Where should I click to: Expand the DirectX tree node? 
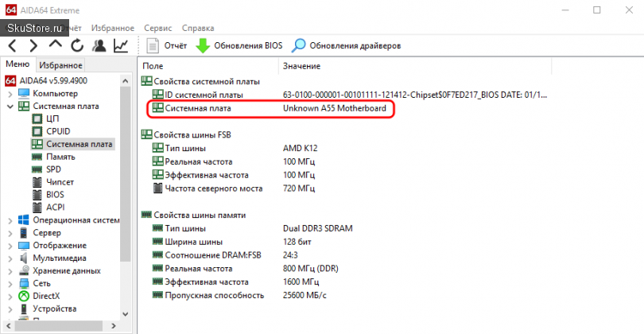click(x=10, y=297)
